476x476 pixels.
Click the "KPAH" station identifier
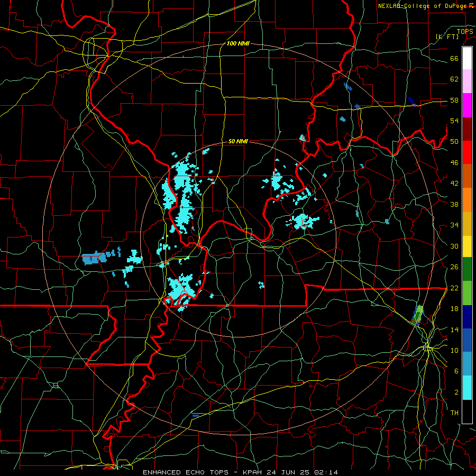253,472
